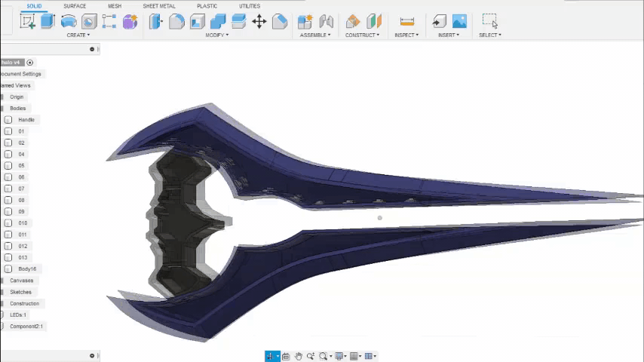Viewport: 644px width, 362px height.
Task: Click the Zoom Window magnifier icon
Action: tap(324, 356)
